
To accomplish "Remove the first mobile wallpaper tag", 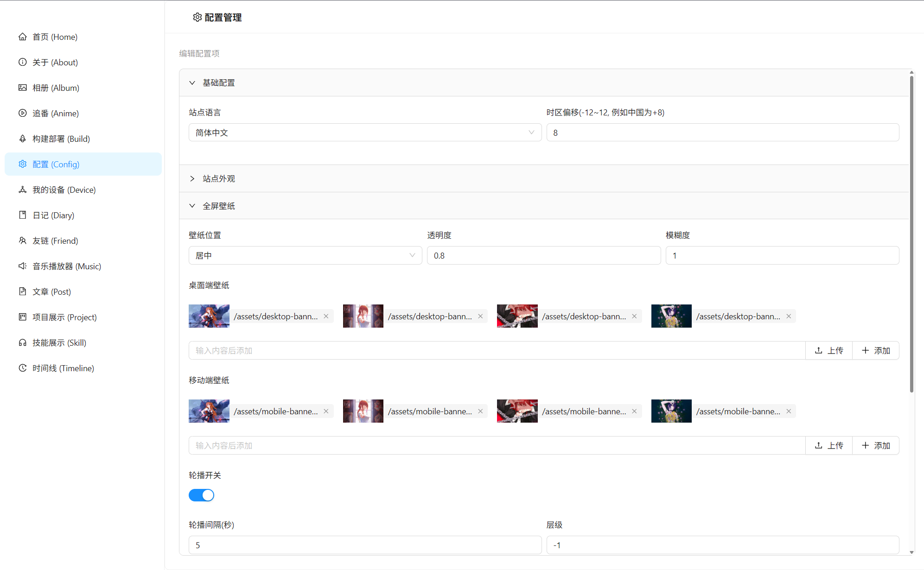I will (326, 411).
